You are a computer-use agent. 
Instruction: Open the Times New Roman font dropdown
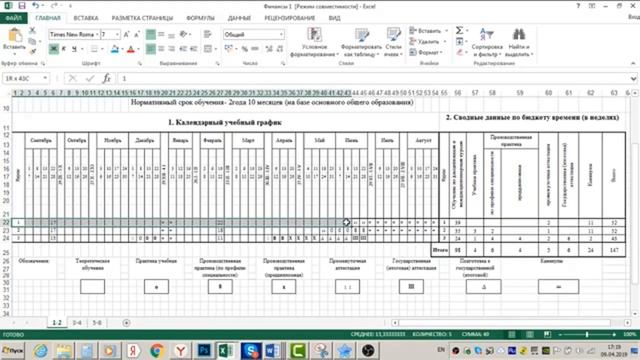(97, 35)
